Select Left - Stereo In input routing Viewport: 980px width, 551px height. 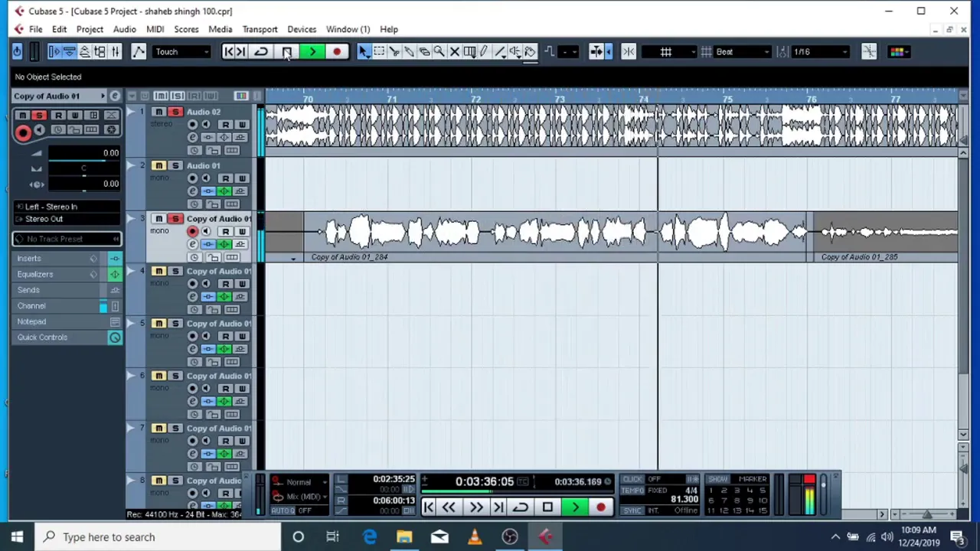[67, 207]
